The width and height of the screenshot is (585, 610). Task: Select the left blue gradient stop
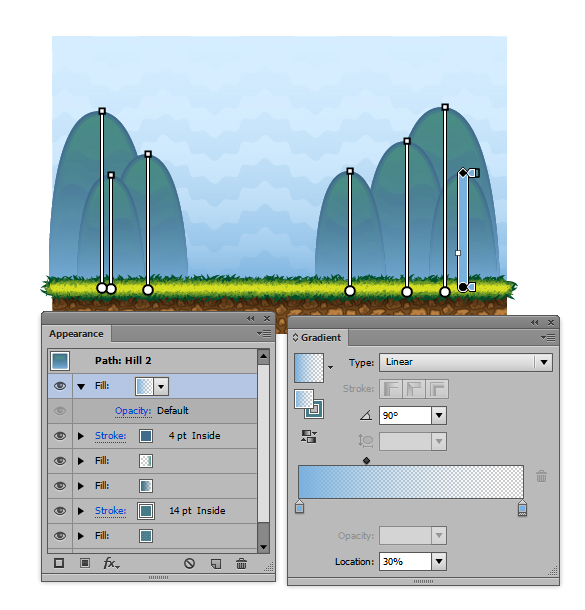coord(299,507)
